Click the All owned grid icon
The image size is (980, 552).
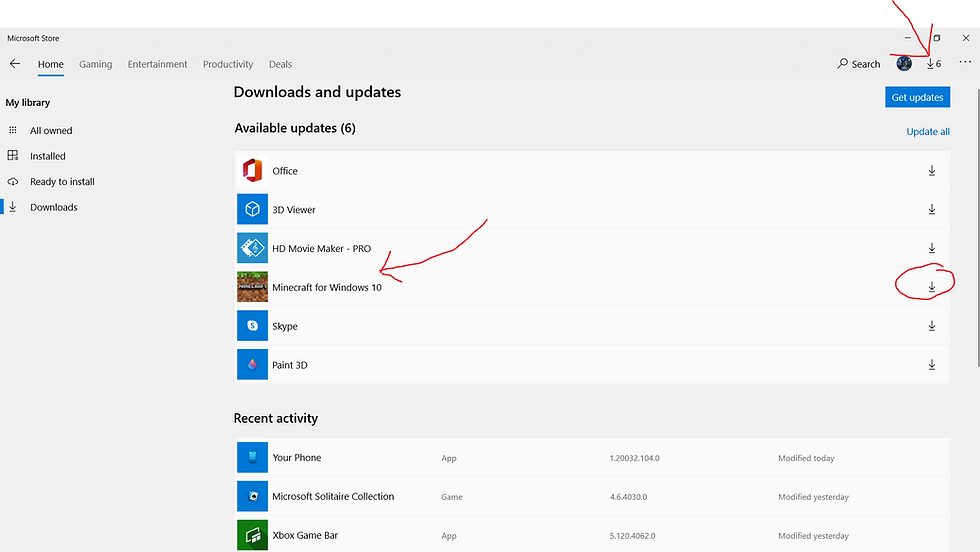point(12,130)
